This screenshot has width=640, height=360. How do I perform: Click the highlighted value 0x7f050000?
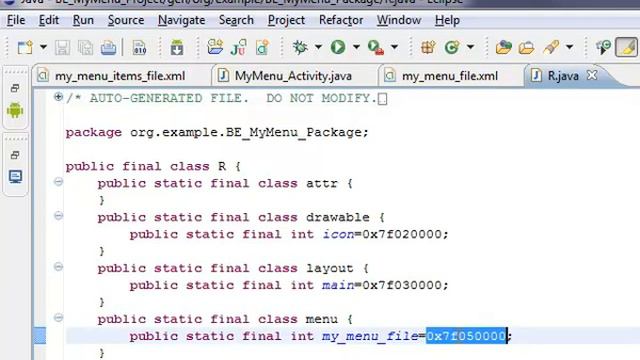coord(466,336)
